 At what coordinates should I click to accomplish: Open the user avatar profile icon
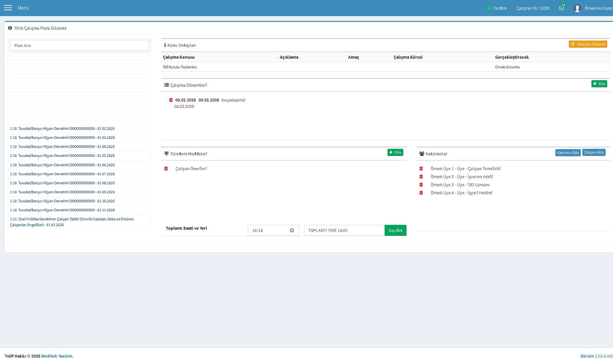[577, 8]
